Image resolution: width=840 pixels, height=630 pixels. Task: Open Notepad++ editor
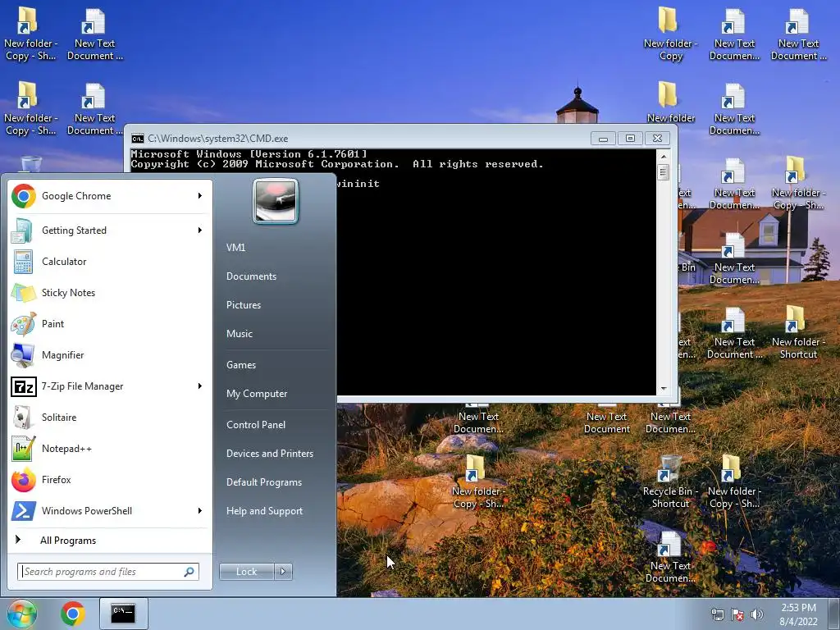pyautogui.click(x=109, y=449)
